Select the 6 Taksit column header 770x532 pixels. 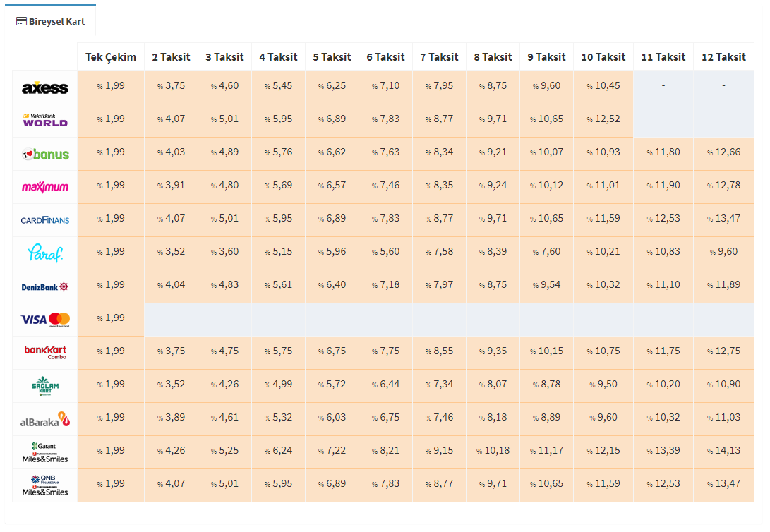[x=385, y=57]
